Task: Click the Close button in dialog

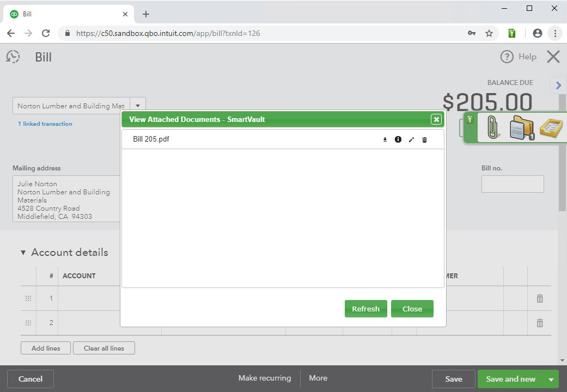Action: click(412, 309)
